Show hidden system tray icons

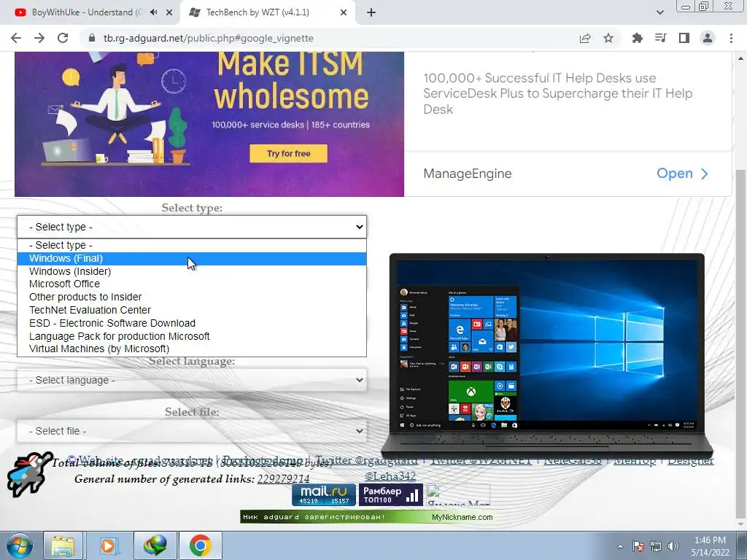pos(620,546)
